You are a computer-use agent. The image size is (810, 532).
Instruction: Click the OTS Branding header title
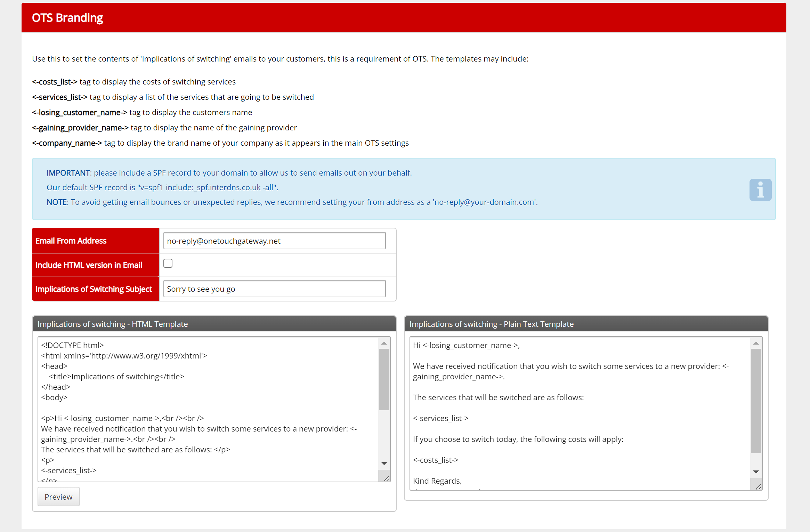click(x=67, y=17)
